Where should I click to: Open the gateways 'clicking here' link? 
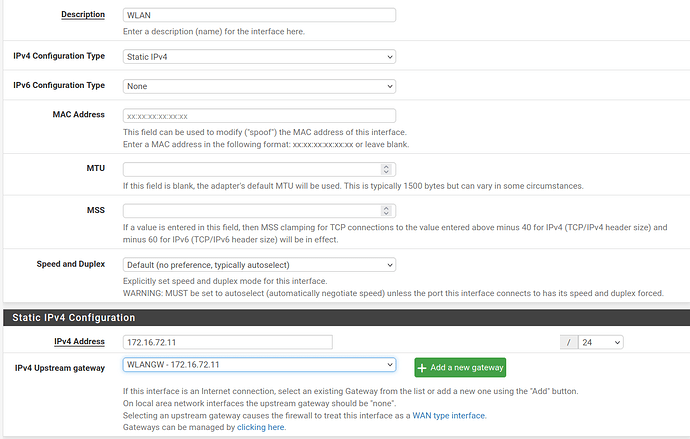(x=260, y=427)
